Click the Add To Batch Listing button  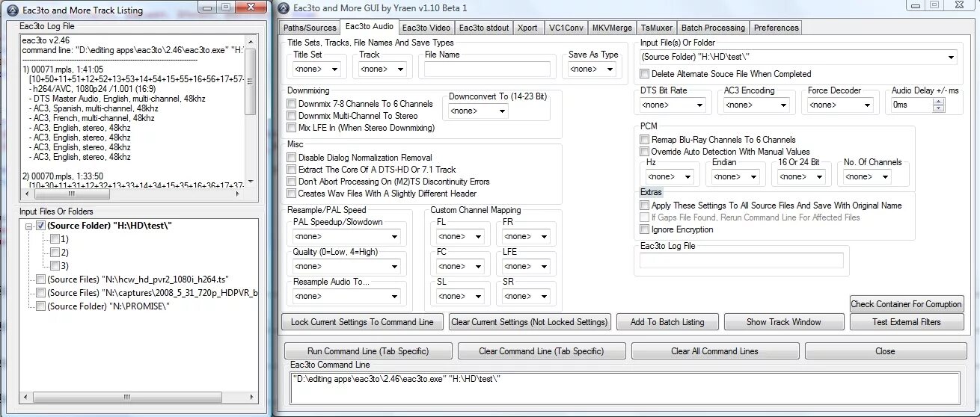(667, 322)
